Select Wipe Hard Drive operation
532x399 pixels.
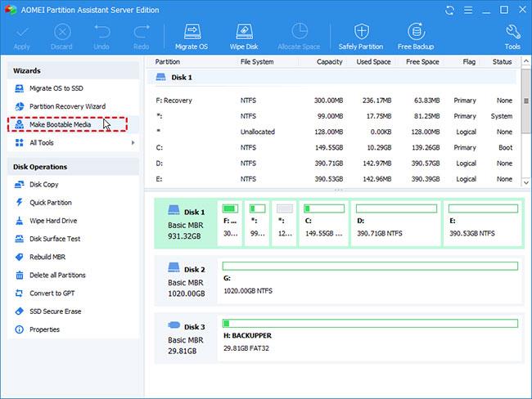[73, 221]
